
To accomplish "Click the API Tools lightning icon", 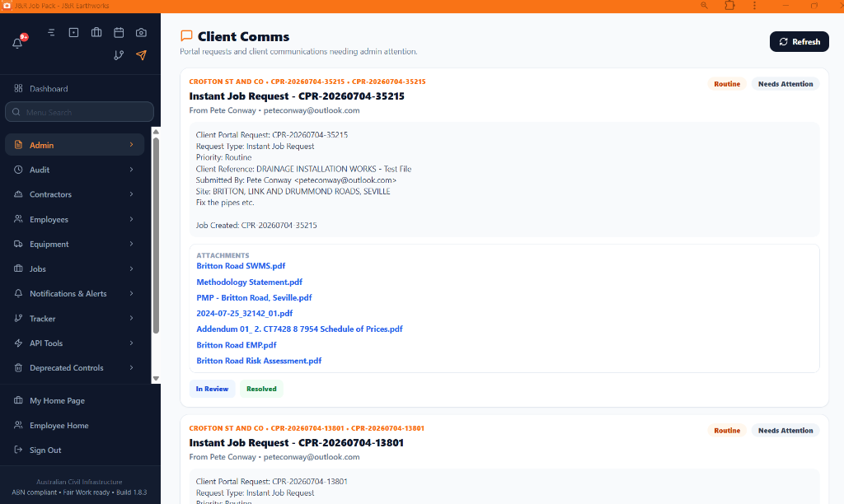I will 18,343.
